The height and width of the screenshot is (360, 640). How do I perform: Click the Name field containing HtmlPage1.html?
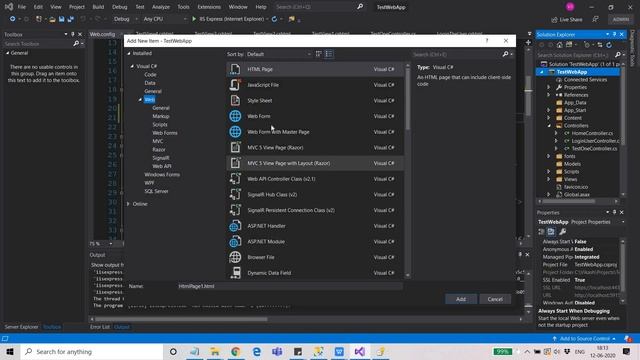click(x=290, y=286)
